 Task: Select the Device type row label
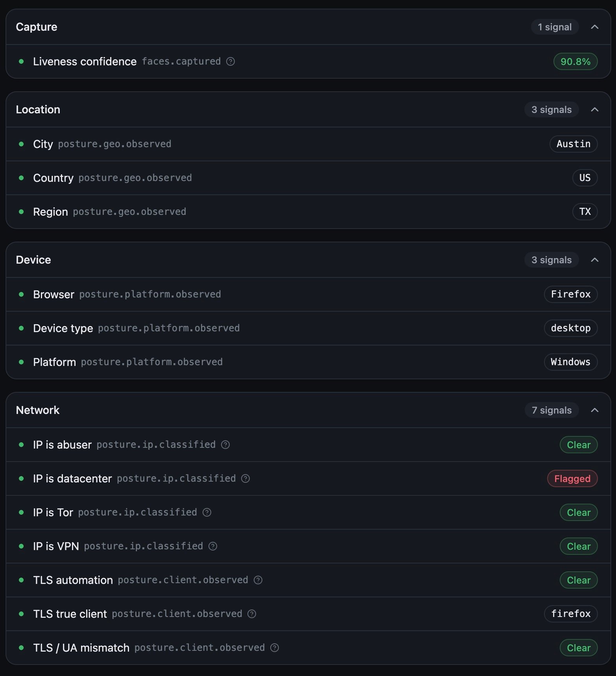click(63, 328)
